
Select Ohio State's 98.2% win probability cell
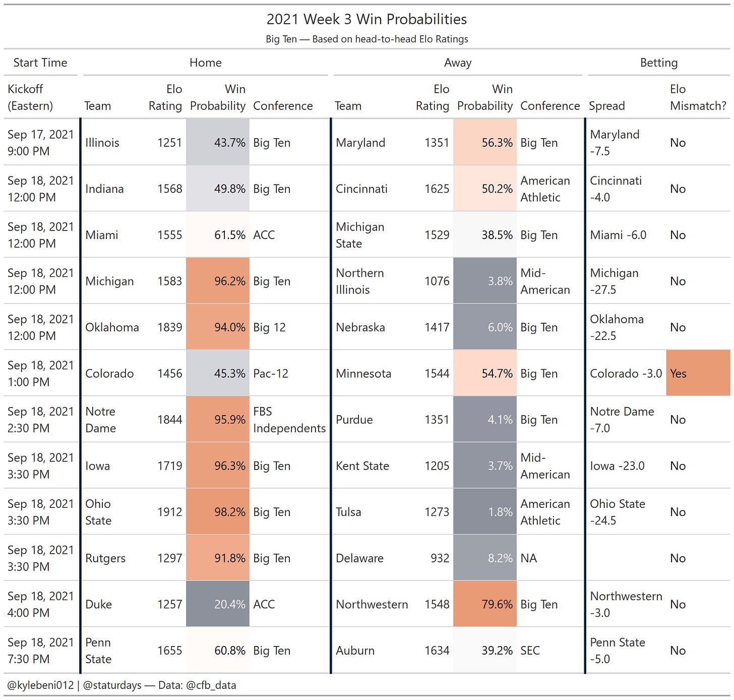click(218, 512)
